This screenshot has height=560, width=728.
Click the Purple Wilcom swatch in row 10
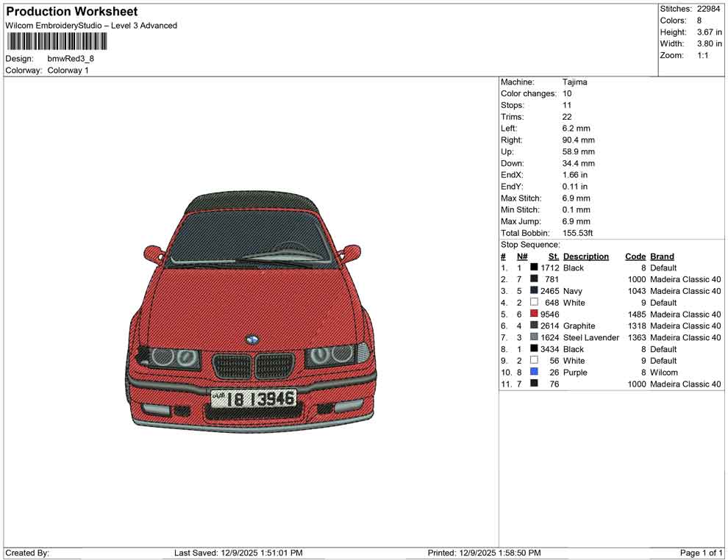click(534, 373)
